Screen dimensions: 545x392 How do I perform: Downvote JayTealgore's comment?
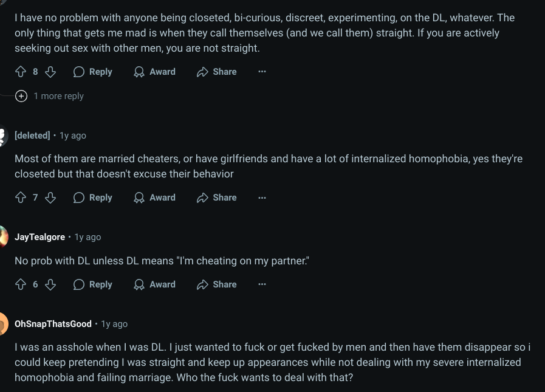(x=50, y=284)
